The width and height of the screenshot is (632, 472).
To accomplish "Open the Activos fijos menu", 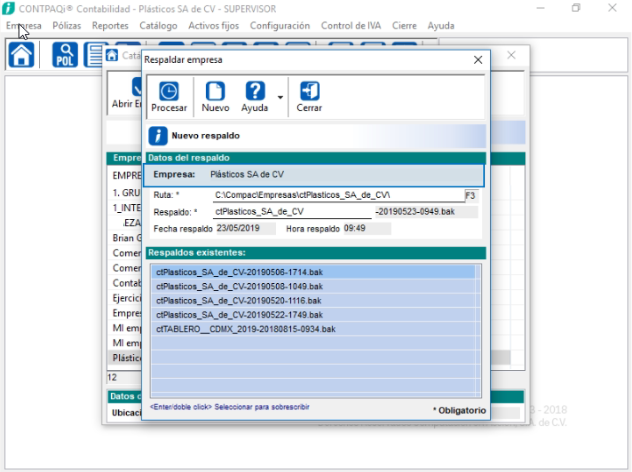I will (214, 25).
